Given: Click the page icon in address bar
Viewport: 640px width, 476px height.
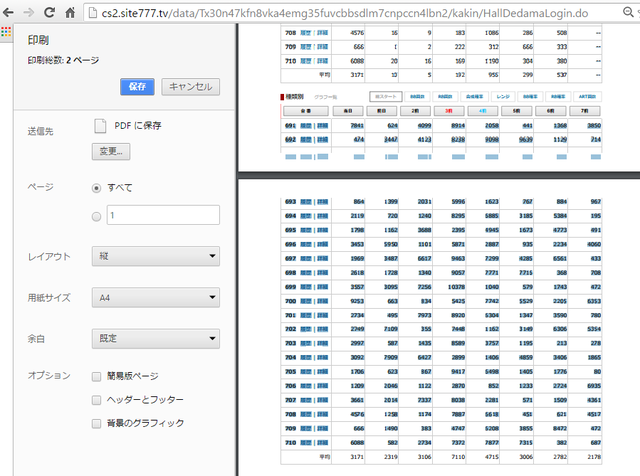Looking at the screenshot, I should [x=93, y=13].
